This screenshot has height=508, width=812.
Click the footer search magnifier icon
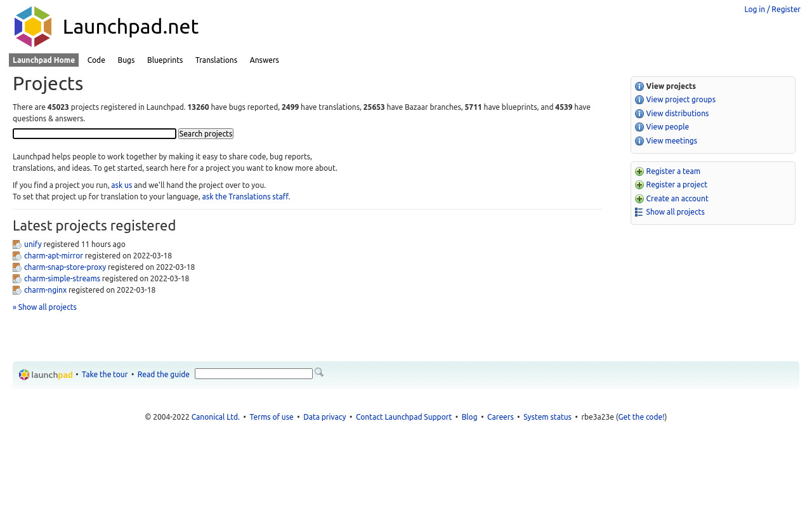tap(319, 373)
